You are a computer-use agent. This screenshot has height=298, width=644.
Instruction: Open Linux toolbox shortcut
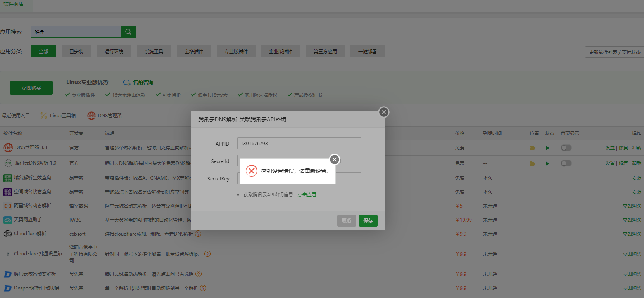(58, 116)
